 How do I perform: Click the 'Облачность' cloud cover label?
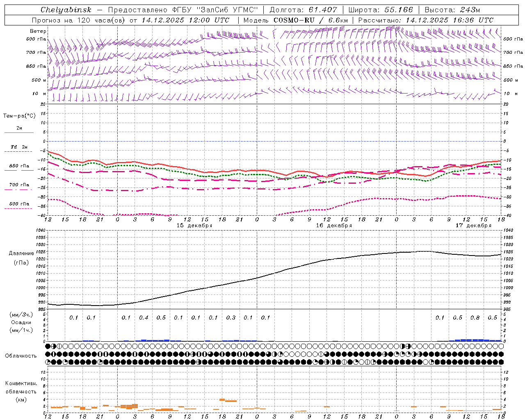click(21, 356)
